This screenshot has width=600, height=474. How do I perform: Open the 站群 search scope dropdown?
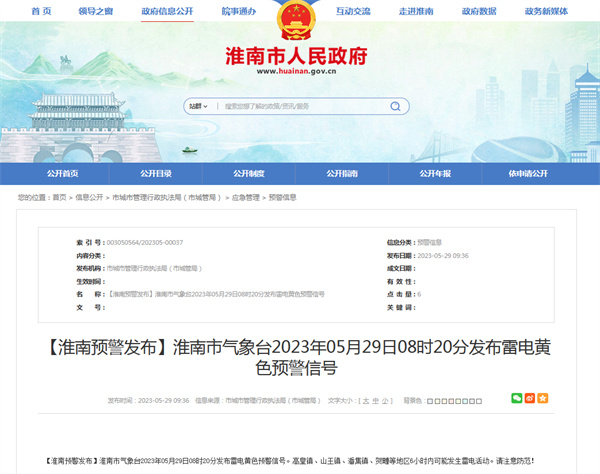pos(198,106)
